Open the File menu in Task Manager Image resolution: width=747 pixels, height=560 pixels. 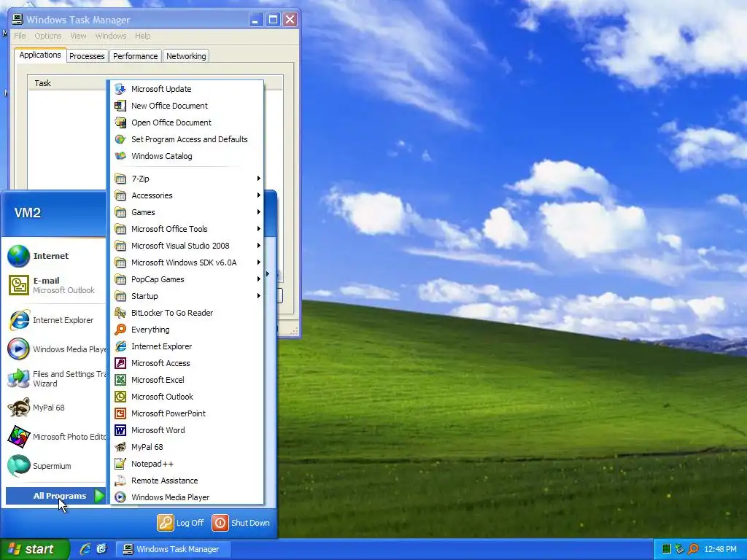tap(20, 36)
